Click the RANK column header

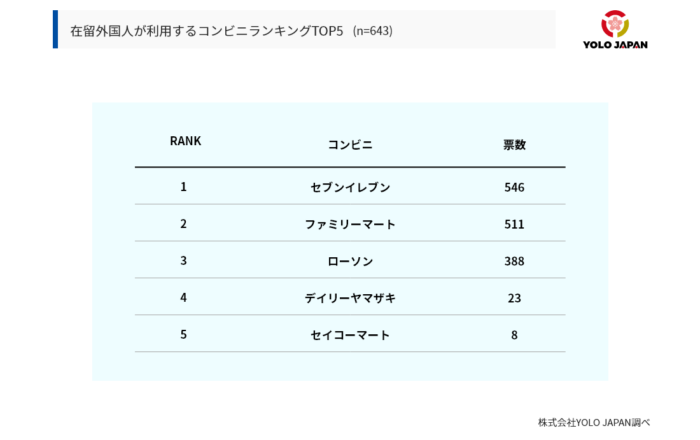pos(185,141)
